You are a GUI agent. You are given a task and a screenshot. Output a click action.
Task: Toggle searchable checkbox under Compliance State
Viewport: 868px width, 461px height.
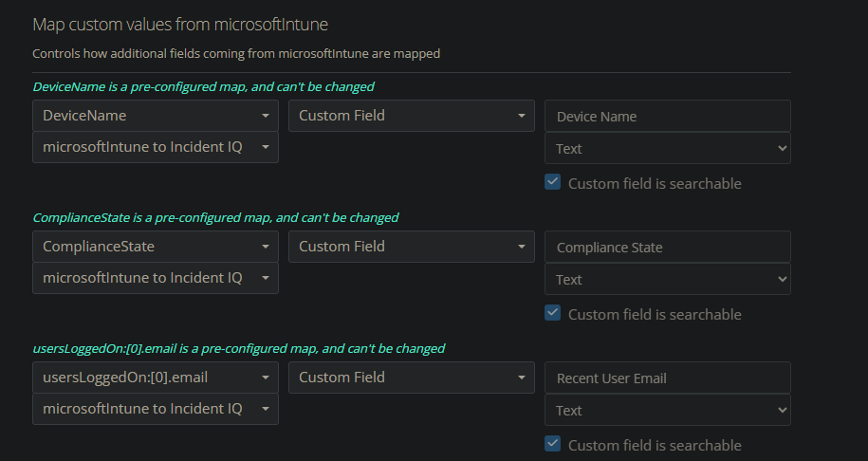(x=552, y=313)
